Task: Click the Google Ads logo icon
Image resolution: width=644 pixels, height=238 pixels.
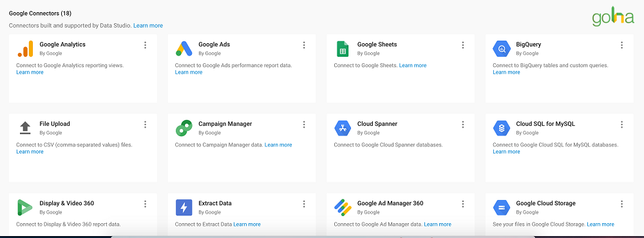Action: (184, 48)
